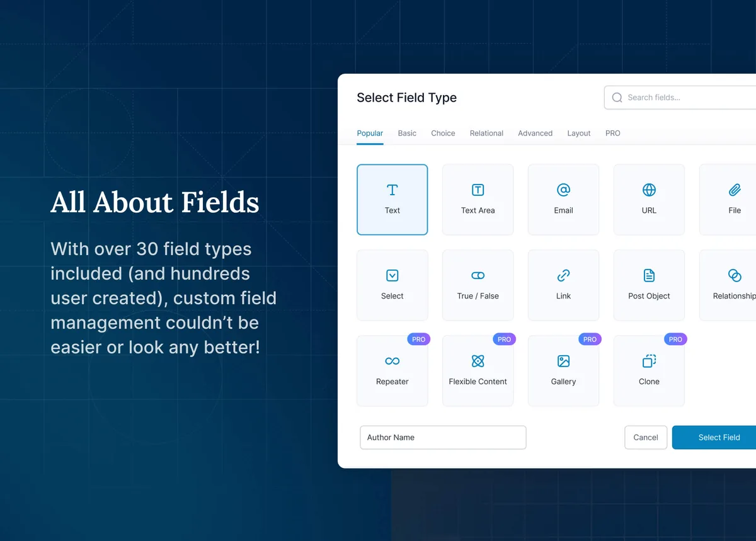Click the 'Clone' label
This screenshot has width=756, height=541.
click(x=649, y=382)
